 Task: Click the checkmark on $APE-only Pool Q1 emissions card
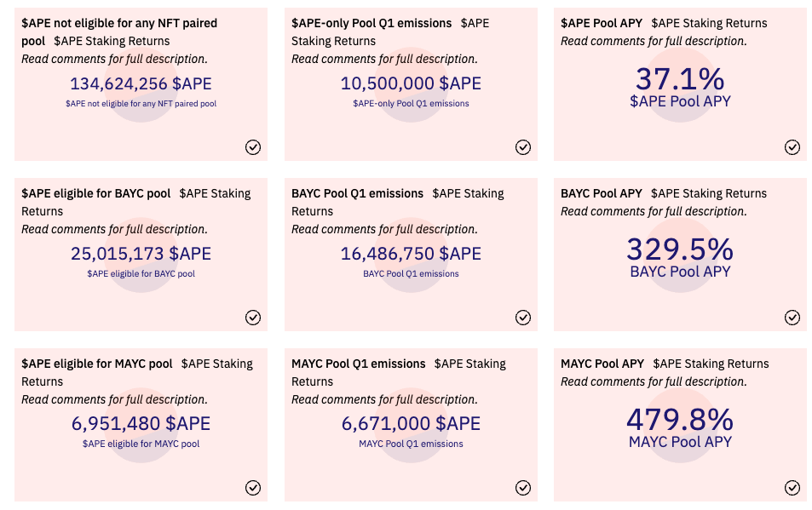pyautogui.click(x=523, y=147)
